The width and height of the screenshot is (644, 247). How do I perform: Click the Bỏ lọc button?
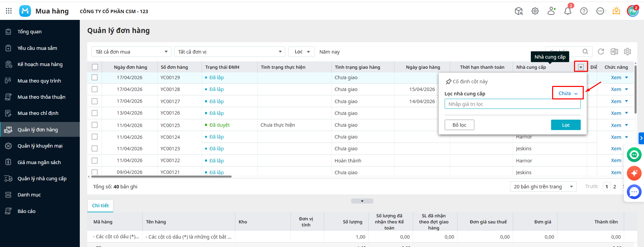(x=459, y=125)
